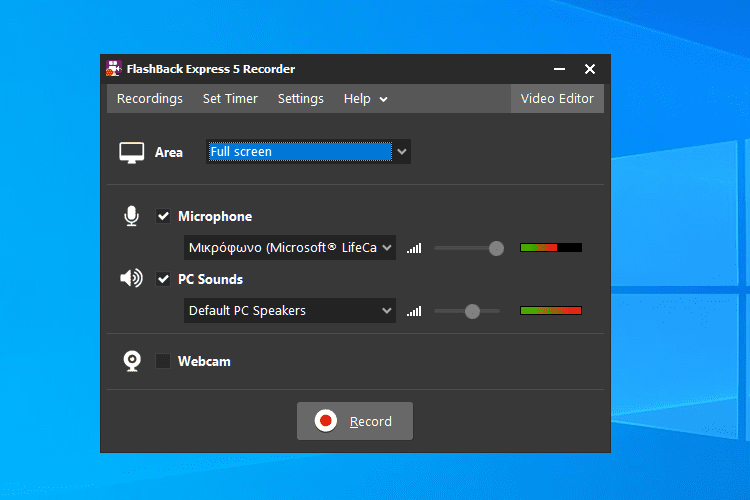Click the red record circle icon
Screen dimensions: 750x500
pyautogui.click(x=326, y=421)
